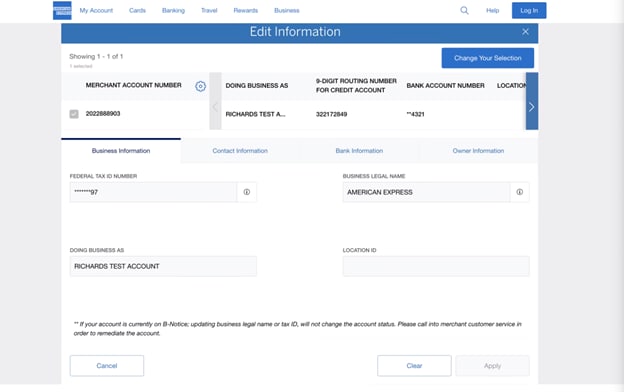Open the Banking menu
The width and height of the screenshot is (624, 392).
tap(174, 10)
